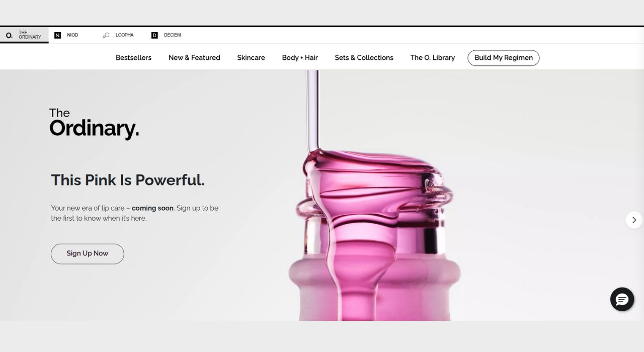This screenshot has width=644, height=352.
Task: Click The Ordinary logo in hero banner
Action: point(94,124)
